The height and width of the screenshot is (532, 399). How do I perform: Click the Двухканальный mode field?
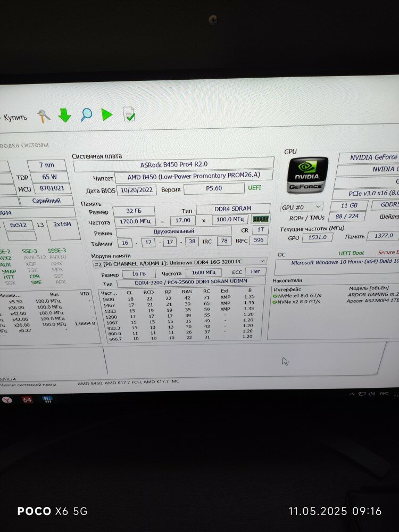(x=174, y=231)
